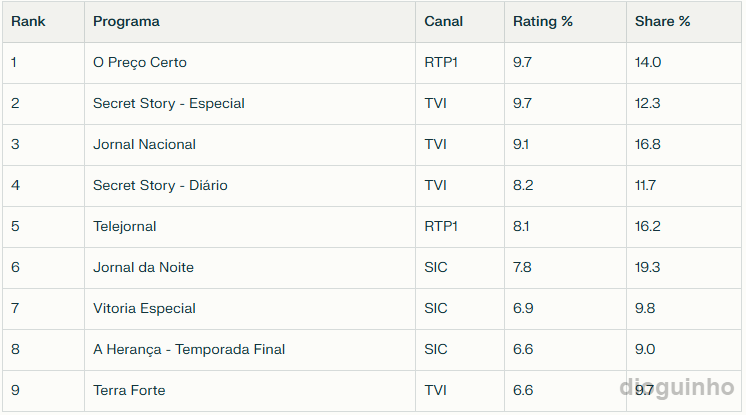Click the 9.1 rating value
Image resolution: width=746 pixels, height=415 pixels.
tap(522, 145)
